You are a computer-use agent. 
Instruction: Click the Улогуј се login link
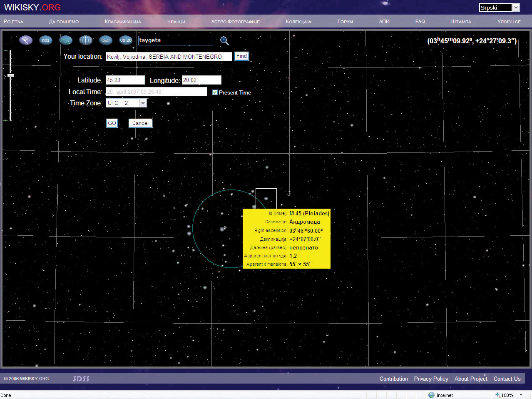coord(509,22)
